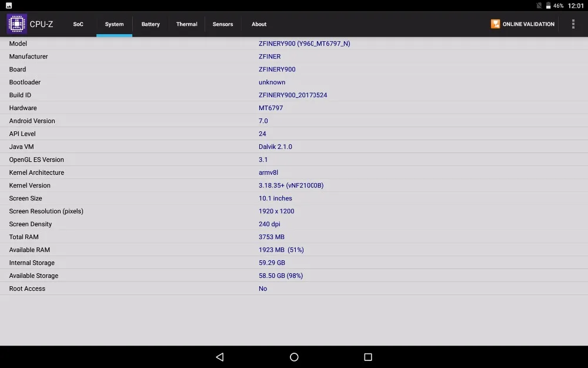This screenshot has height=368, width=588.
Task: Tap the Screen Resolution (pixels) label
Action: pyautogui.click(x=46, y=211)
